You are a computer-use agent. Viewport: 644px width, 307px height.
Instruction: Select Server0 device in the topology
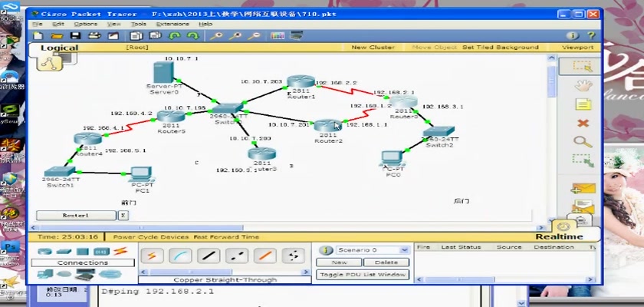point(164,73)
